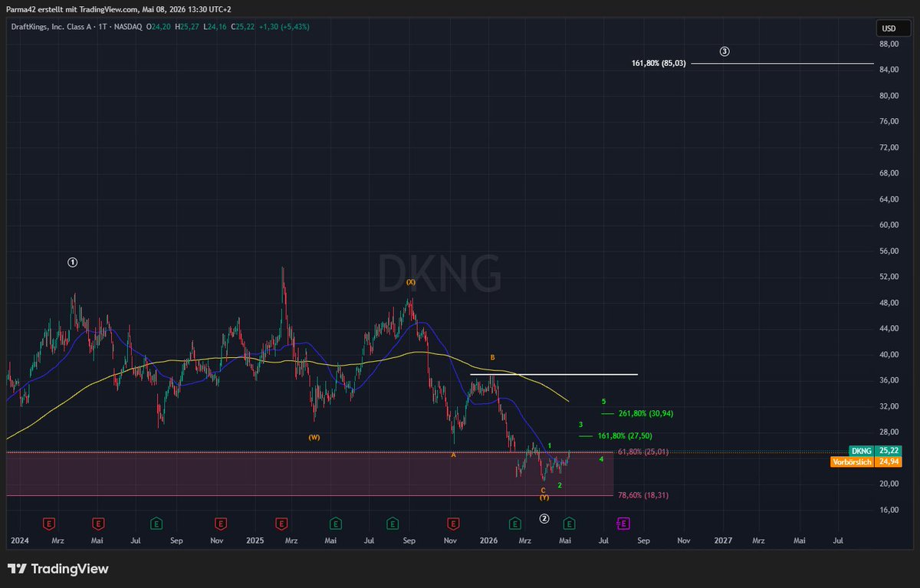This screenshot has width=920, height=588.
Task: Click the 2024 time axis label
Action: 18,540
